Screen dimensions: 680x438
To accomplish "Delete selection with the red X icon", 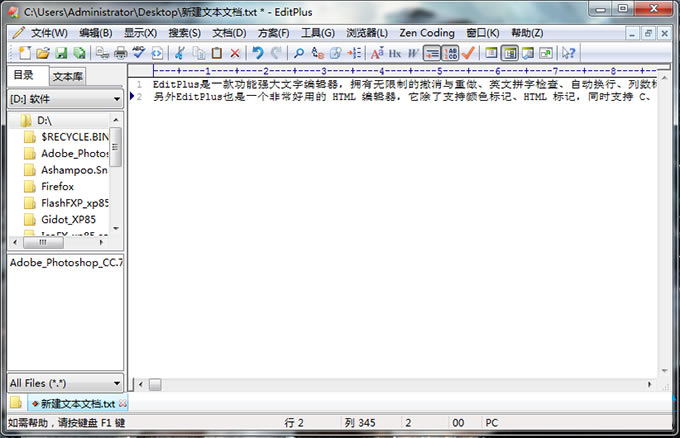I will point(235,53).
